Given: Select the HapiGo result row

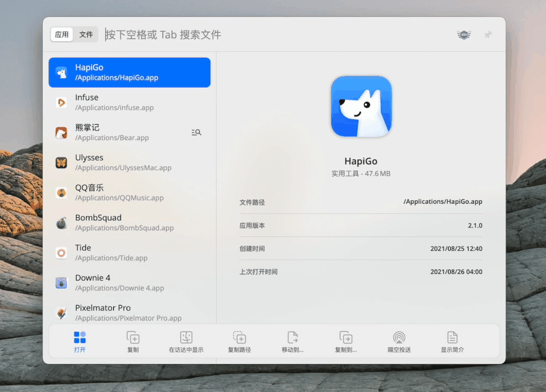Looking at the screenshot, I should [x=130, y=73].
